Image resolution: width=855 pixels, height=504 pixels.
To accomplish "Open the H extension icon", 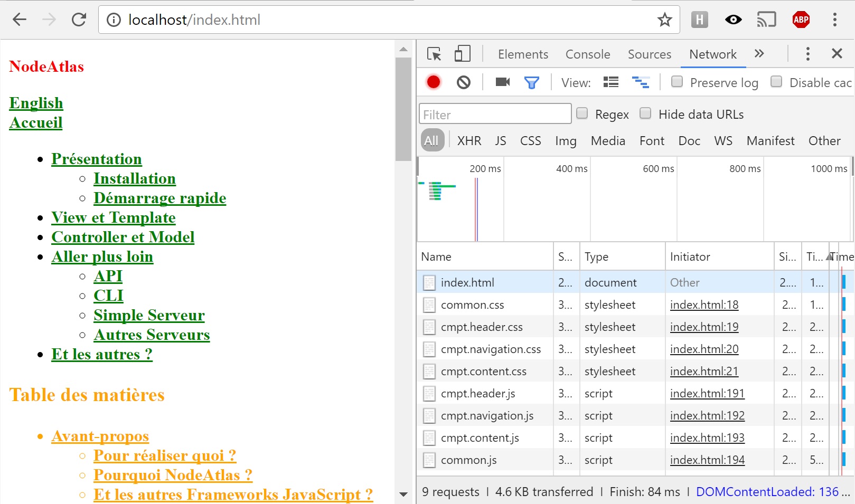I will pos(699,20).
